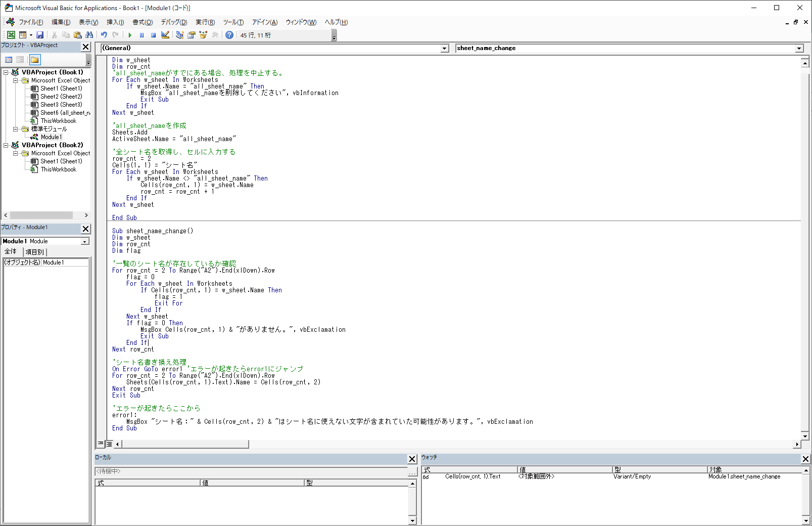This screenshot has width=812, height=526.
Task: Toggle Folders view in Project explorer
Action: [x=34, y=60]
